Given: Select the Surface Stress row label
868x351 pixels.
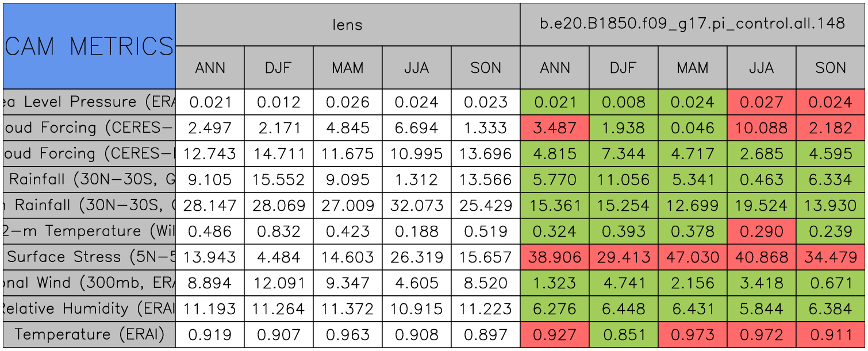Looking at the screenshot, I should pyautogui.click(x=89, y=257).
